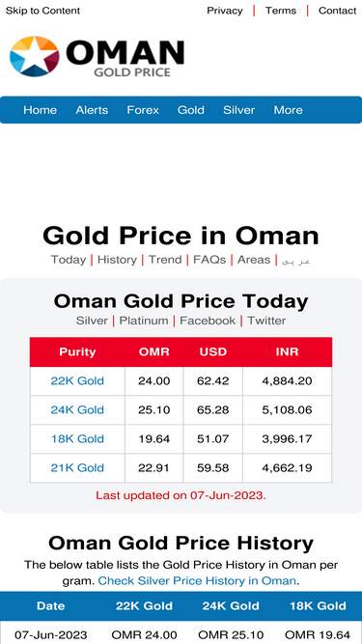362x644 pixels.
Task: Open the Platinum price link
Action: pos(144,321)
